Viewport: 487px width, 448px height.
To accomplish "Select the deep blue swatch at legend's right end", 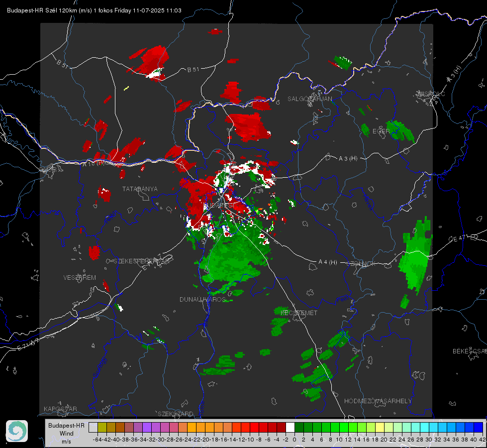I will 479,427.
